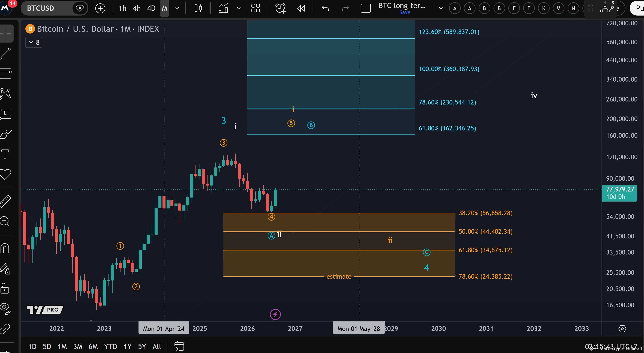This screenshot has height=353, width=644.
Task: Activate the zoom in tool
Action: click(x=5, y=221)
